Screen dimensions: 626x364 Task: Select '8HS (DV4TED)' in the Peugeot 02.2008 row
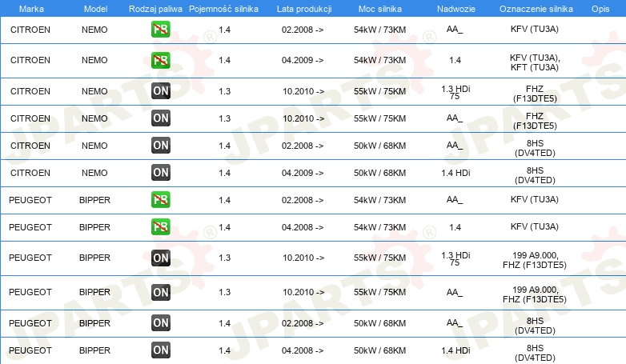(x=535, y=326)
